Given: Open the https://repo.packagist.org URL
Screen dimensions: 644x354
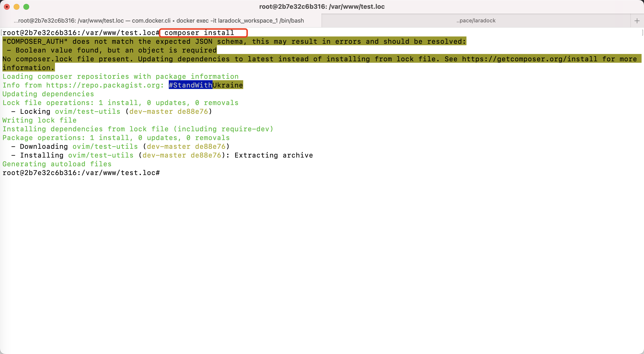Looking at the screenshot, I should [x=103, y=85].
